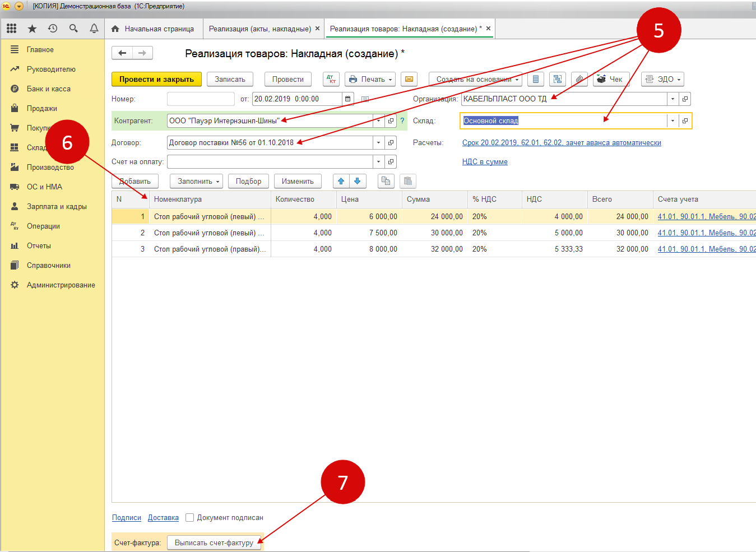Move row up arrow icon

pyautogui.click(x=341, y=181)
